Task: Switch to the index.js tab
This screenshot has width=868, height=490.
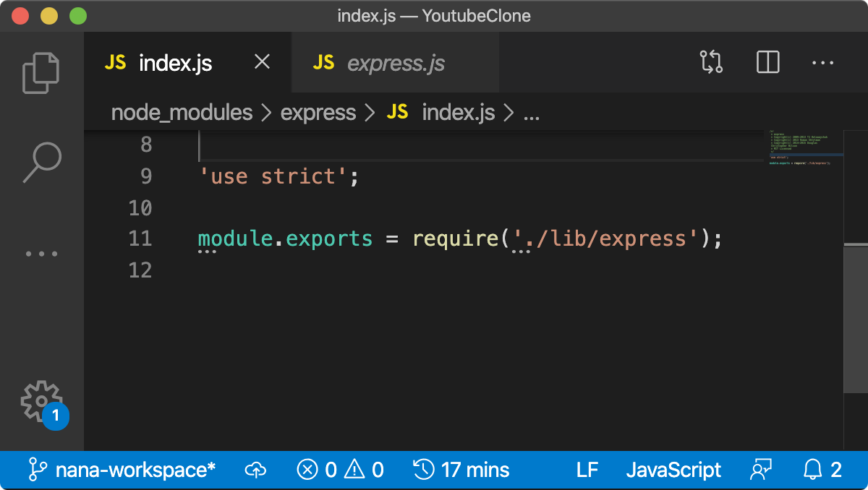Action: click(x=188, y=62)
